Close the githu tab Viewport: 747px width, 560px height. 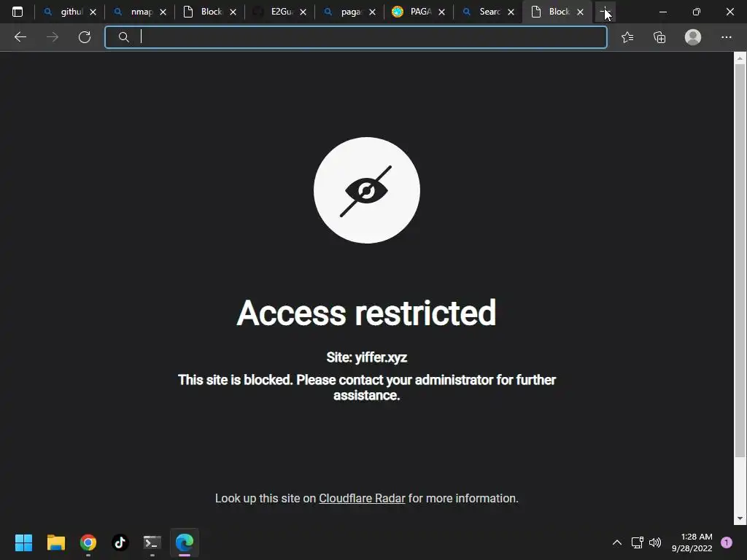pos(93,12)
